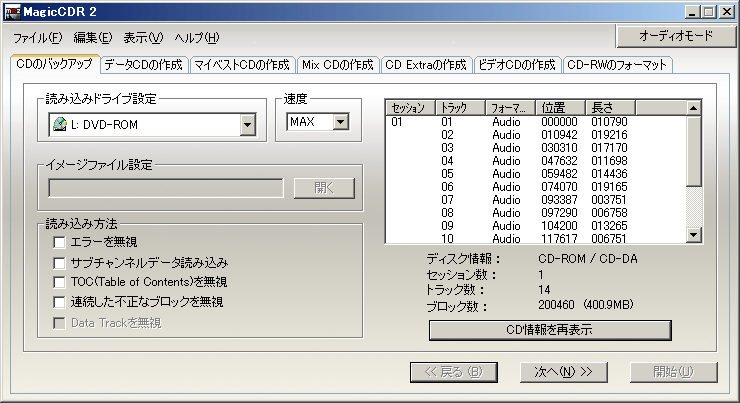Click the block count 200460 (400.9MB) value
This screenshot has height=403, width=740.
click(x=586, y=305)
